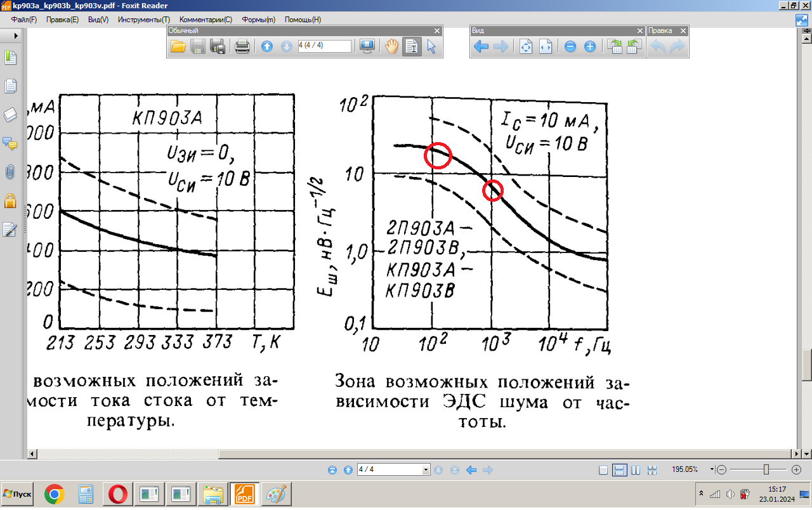Go to next view in the Вид toolbar
This screenshot has height=510, width=812.
coord(501,46)
